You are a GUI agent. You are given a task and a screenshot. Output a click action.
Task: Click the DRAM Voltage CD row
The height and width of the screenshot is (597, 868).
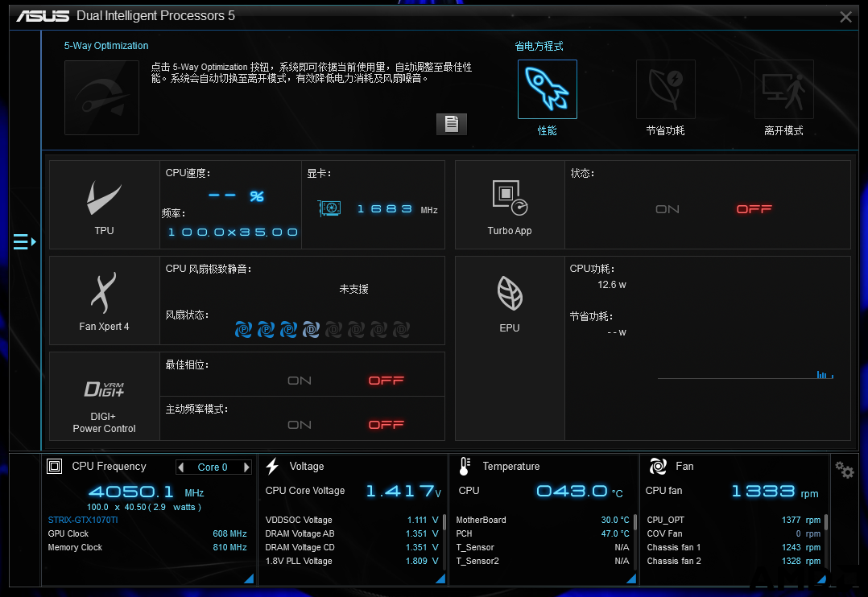click(352, 547)
